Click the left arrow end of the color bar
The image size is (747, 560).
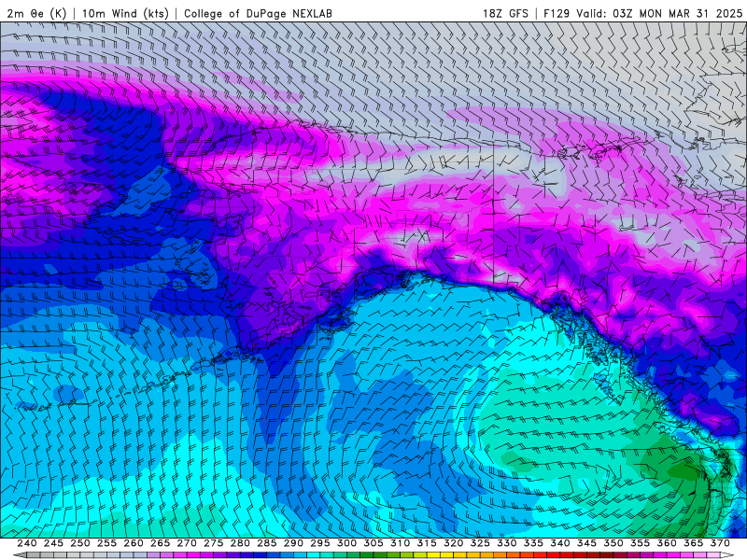coord(19,555)
